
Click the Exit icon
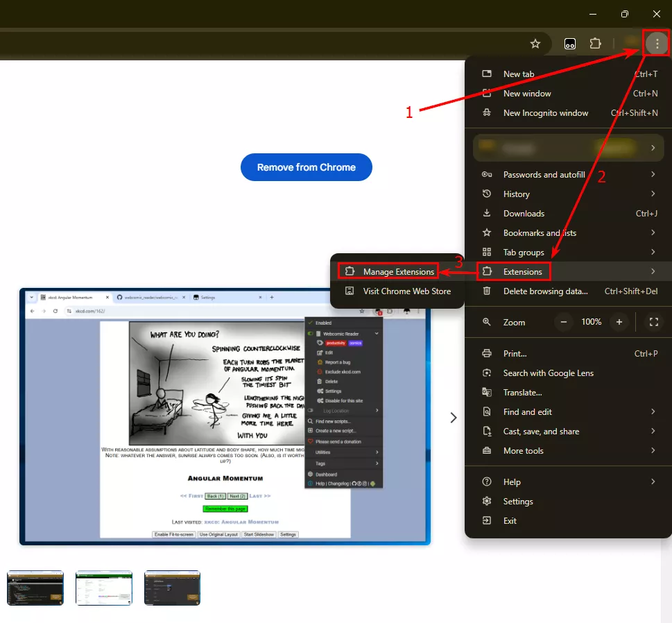click(x=486, y=520)
